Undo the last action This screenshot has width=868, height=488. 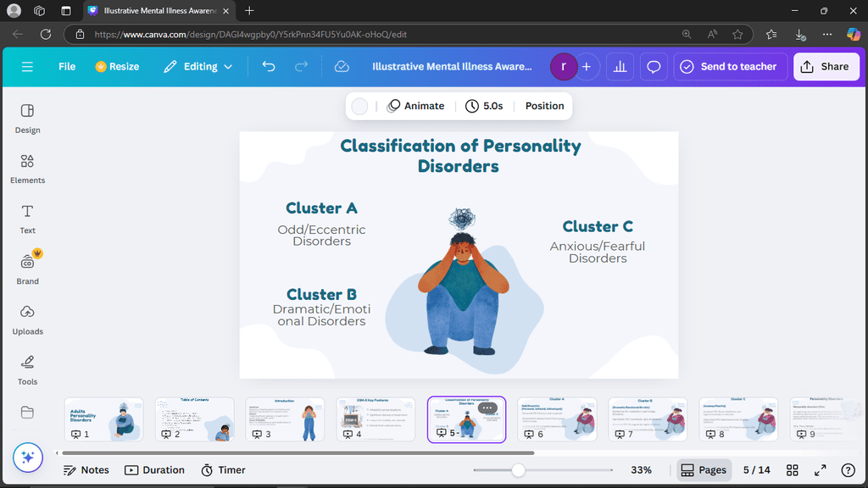[x=269, y=66]
